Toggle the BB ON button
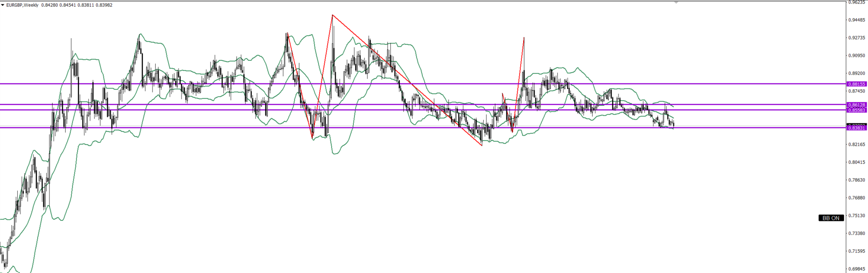This screenshot has width=868, height=273. pos(831,218)
